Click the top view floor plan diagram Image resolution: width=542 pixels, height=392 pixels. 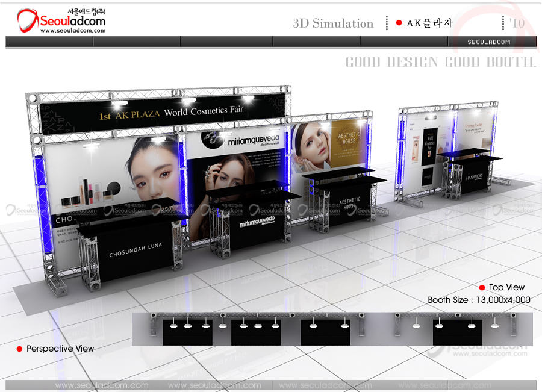331,328
